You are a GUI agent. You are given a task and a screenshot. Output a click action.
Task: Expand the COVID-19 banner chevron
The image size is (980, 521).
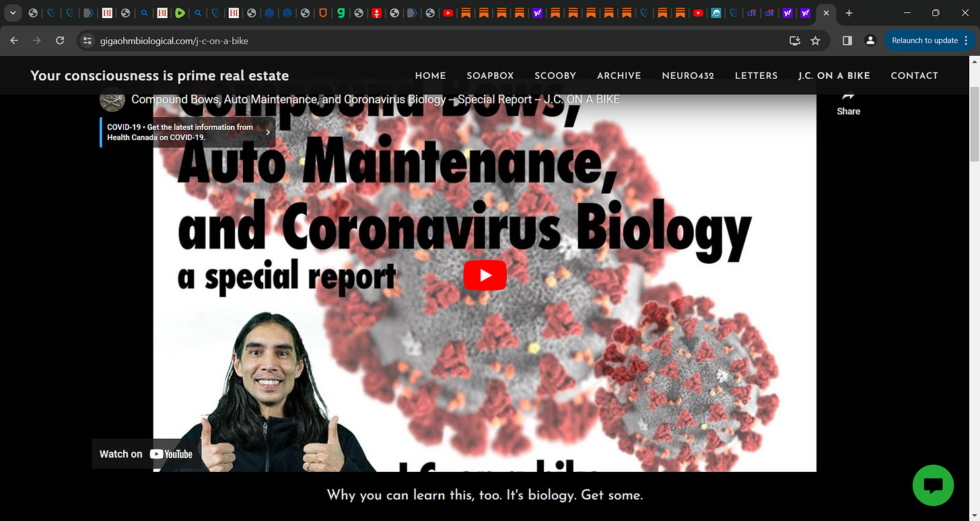[268, 132]
